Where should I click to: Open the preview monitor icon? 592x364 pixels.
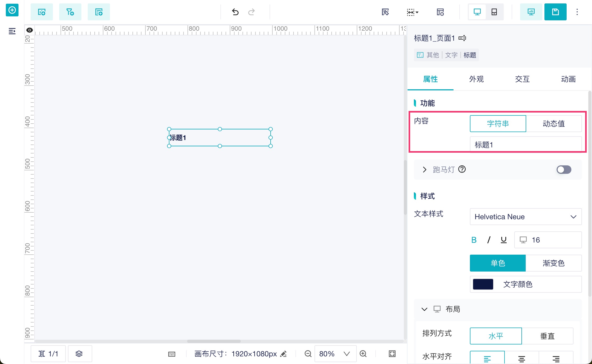pos(531,12)
